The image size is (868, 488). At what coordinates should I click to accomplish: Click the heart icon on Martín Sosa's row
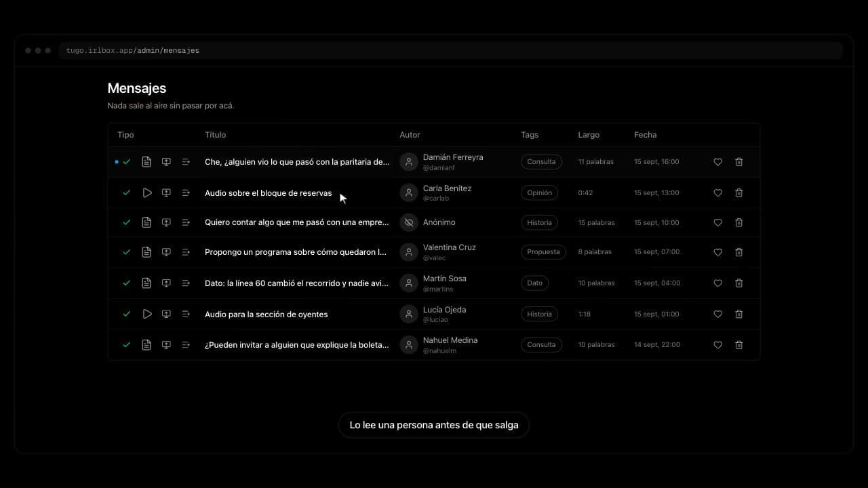click(717, 283)
